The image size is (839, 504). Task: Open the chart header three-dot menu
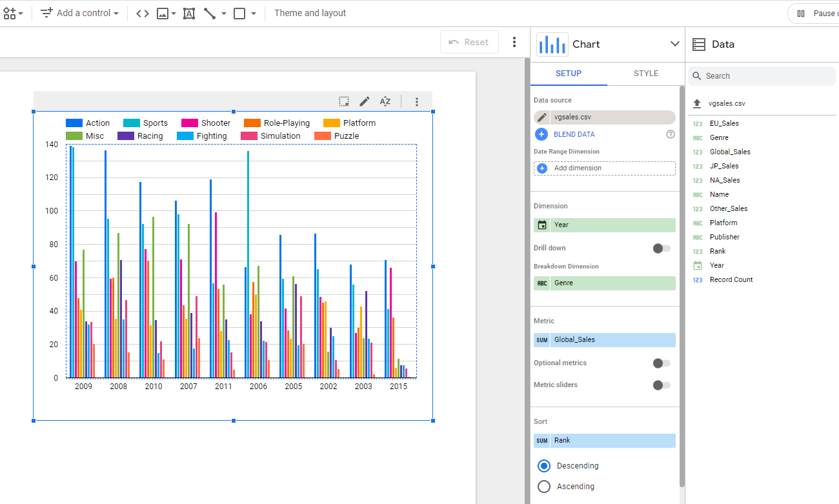(417, 101)
